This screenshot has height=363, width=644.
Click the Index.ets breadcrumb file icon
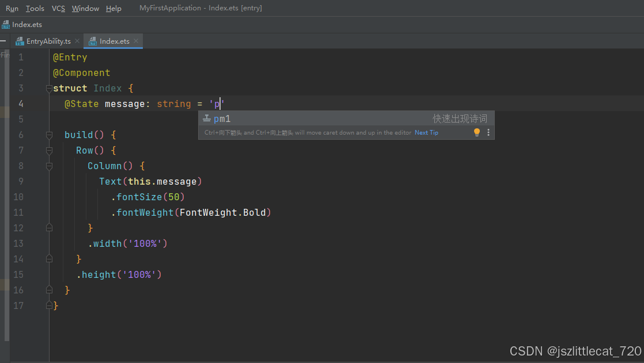(x=6, y=25)
